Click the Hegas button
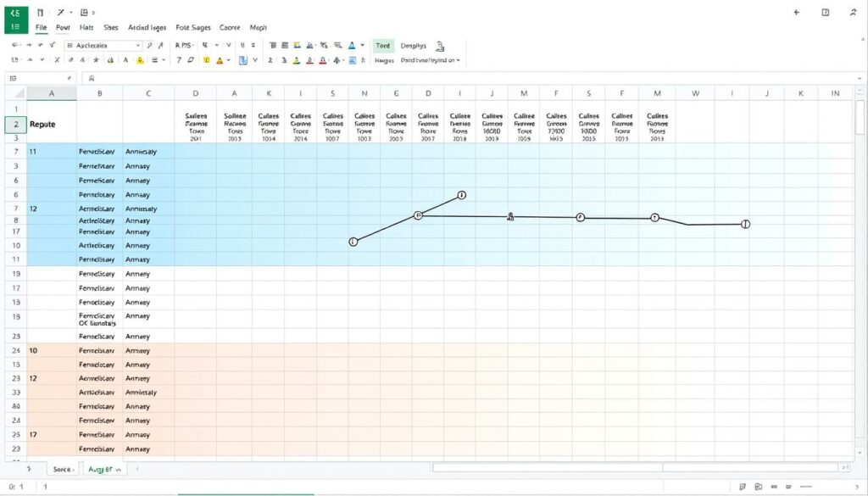Screen dimensions: 868x496 [384, 60]
